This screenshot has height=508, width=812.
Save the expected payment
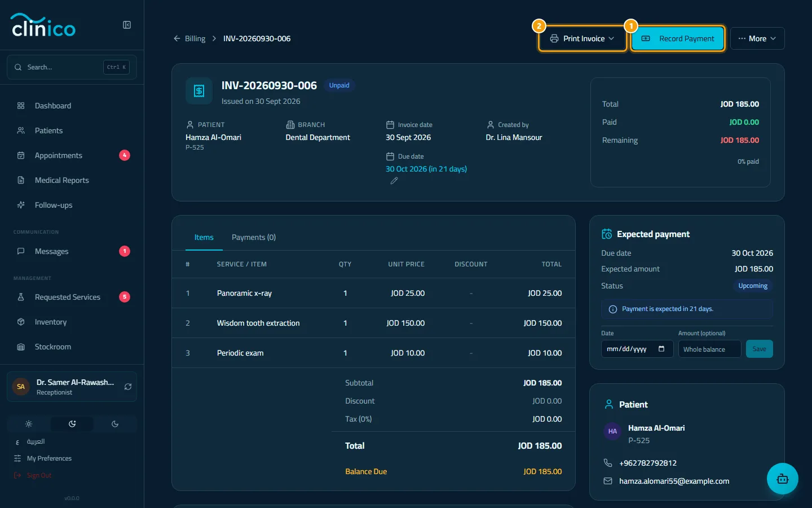pyautogui.click(x=759, y=349)
